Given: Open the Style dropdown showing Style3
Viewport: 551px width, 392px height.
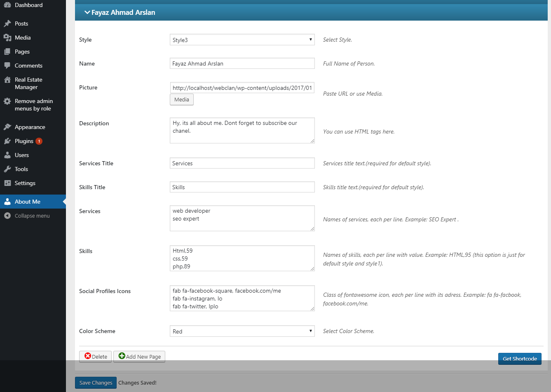Looking at the screenshot, I should coord(242,40).
